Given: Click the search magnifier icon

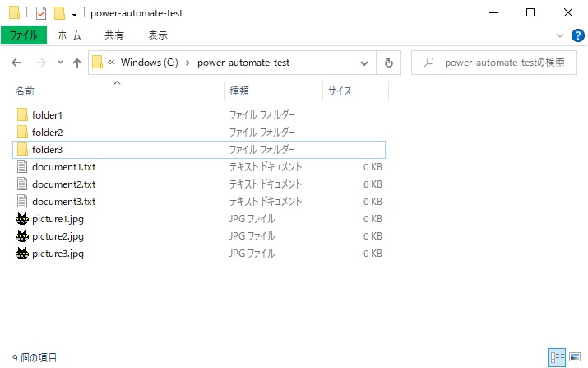Looking at the screenshot, I should click(x=428, y=63).
